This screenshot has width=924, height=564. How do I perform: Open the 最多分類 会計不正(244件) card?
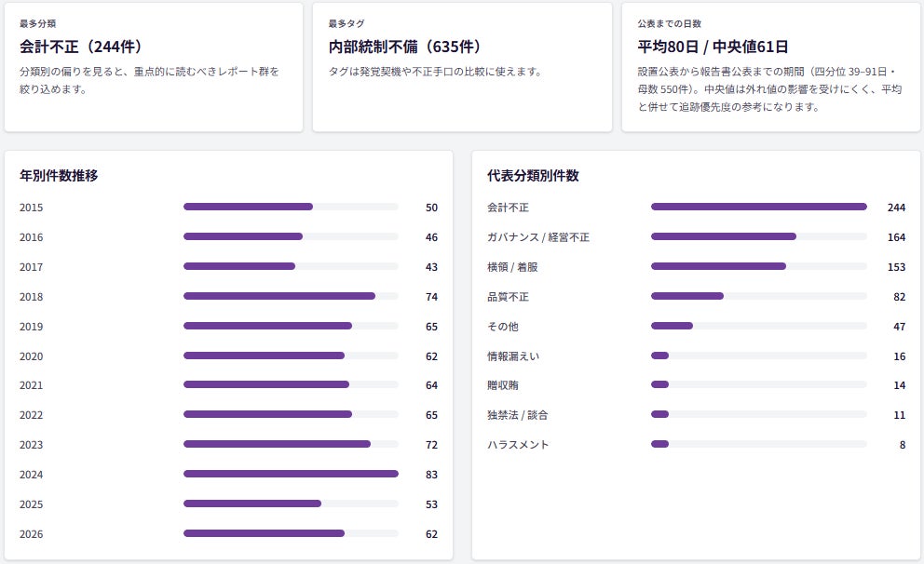[154, 67]
